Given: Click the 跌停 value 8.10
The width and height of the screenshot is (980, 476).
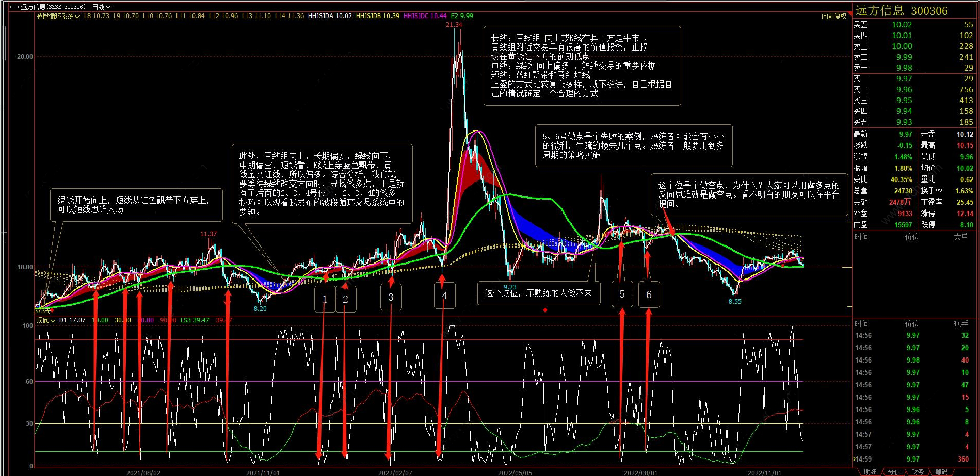Looking at the screenshot, I should pos(967,225).
